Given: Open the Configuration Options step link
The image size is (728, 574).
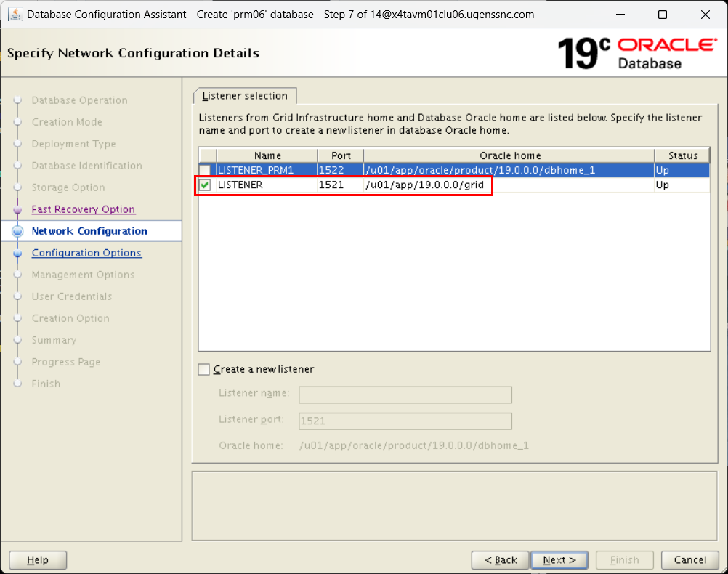Looking at the screenshot, I should point(86,253).
